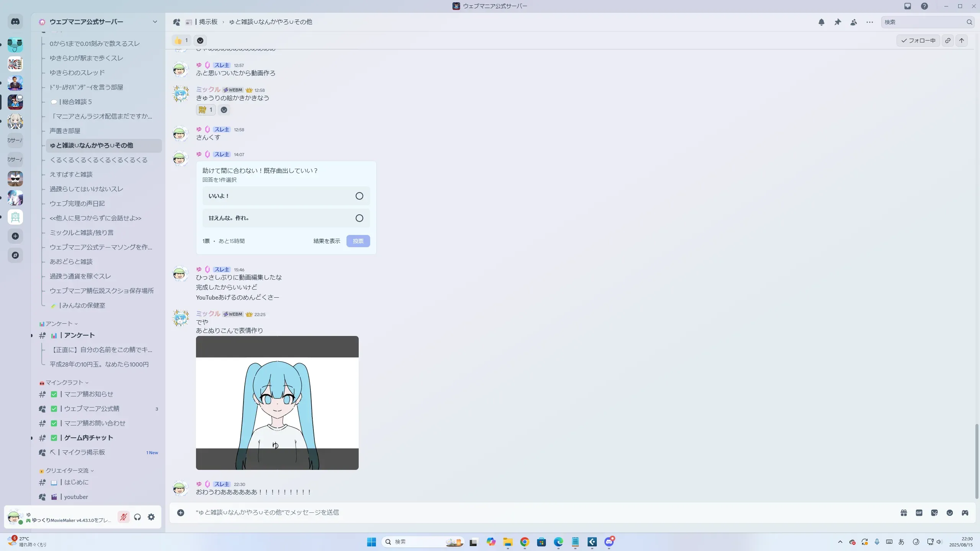Viewport: 980px width, 551px height.
Task: Click the Explore servers compass icon
Action: 15,255
